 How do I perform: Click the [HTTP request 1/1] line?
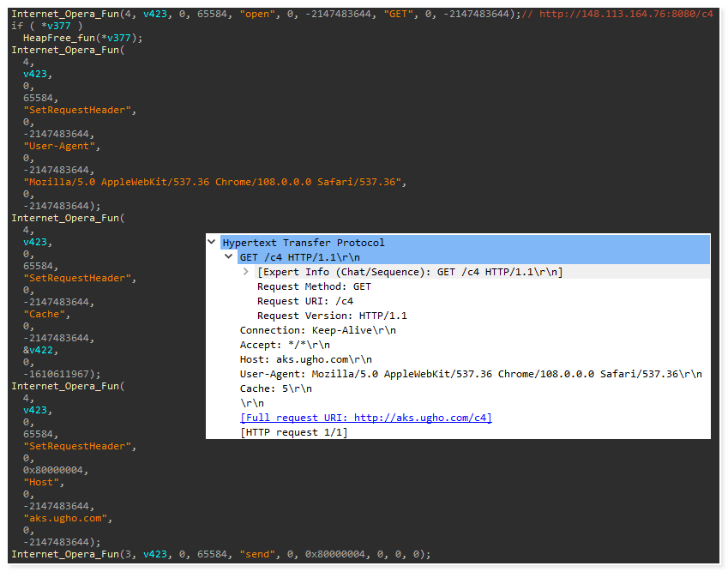(x=293, y=432)
